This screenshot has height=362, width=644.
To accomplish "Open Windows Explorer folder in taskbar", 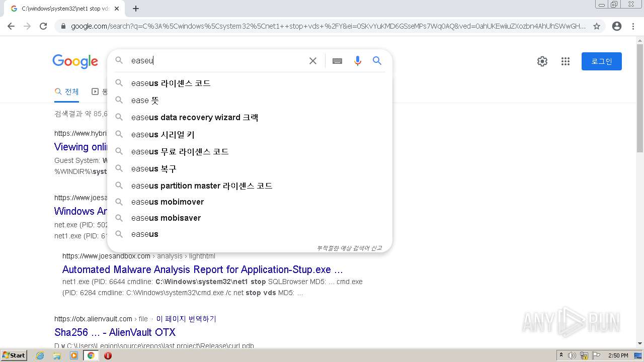I will (x=57, y=355).
